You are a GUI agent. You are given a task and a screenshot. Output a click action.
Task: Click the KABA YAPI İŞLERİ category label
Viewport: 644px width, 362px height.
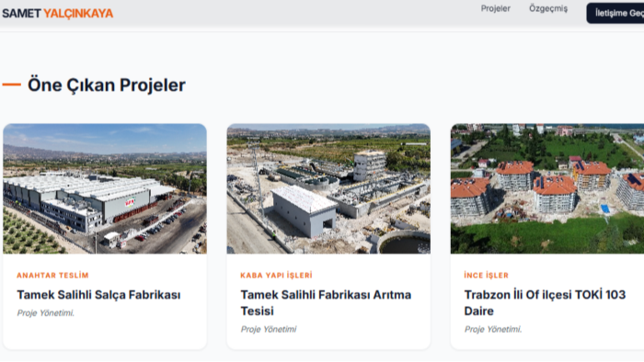(x=276, y=276)
